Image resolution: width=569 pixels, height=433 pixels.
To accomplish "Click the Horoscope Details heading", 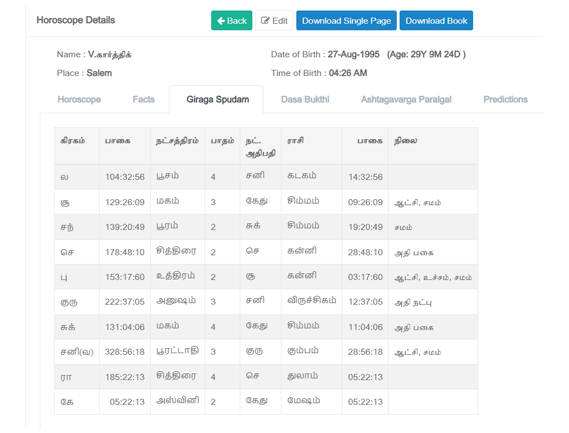I will pos(76,20).
